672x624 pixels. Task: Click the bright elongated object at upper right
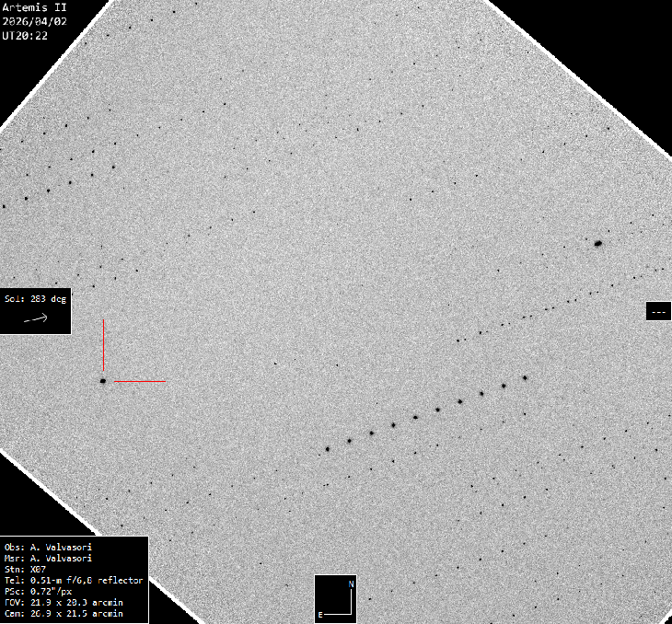click(x=598, y=244)
